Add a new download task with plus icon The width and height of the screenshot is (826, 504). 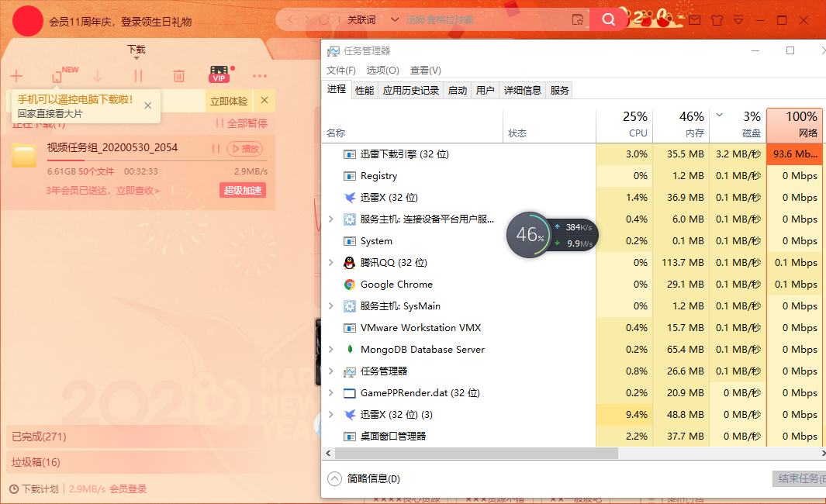click(16, 74)
